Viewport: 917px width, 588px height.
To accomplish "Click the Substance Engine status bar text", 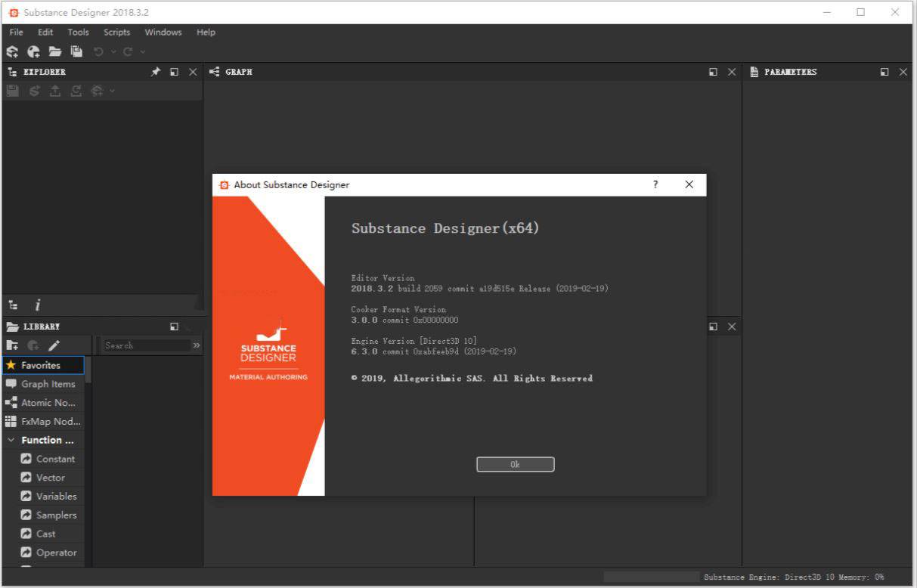I will pyautogui.click(x=794, y=577).
